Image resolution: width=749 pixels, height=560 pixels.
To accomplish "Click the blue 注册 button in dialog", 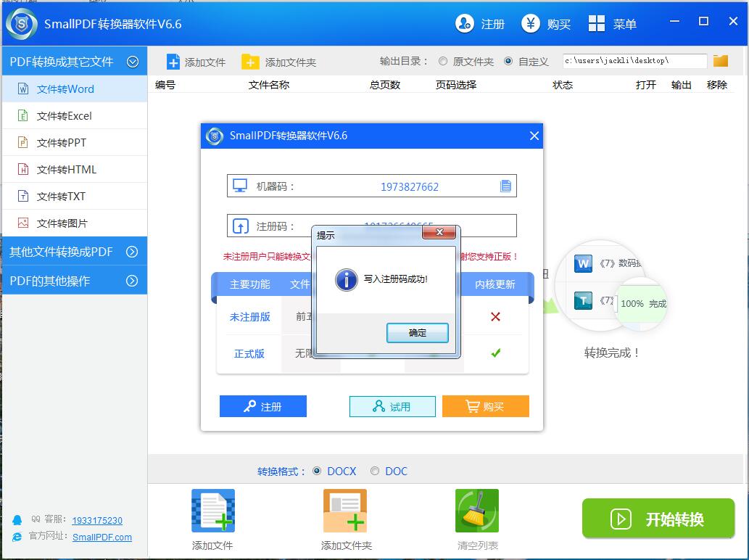I will point(263,406).
